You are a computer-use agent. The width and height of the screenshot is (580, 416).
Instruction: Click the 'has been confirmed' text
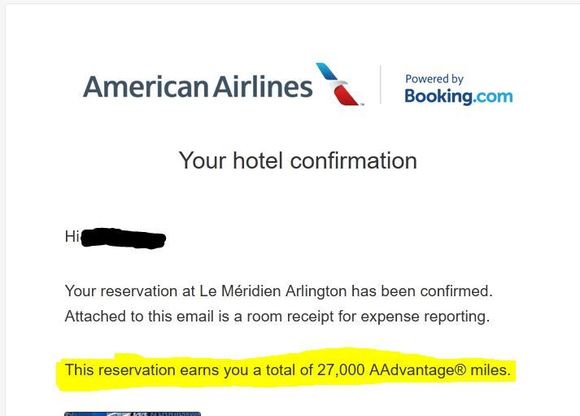(422, 291)
